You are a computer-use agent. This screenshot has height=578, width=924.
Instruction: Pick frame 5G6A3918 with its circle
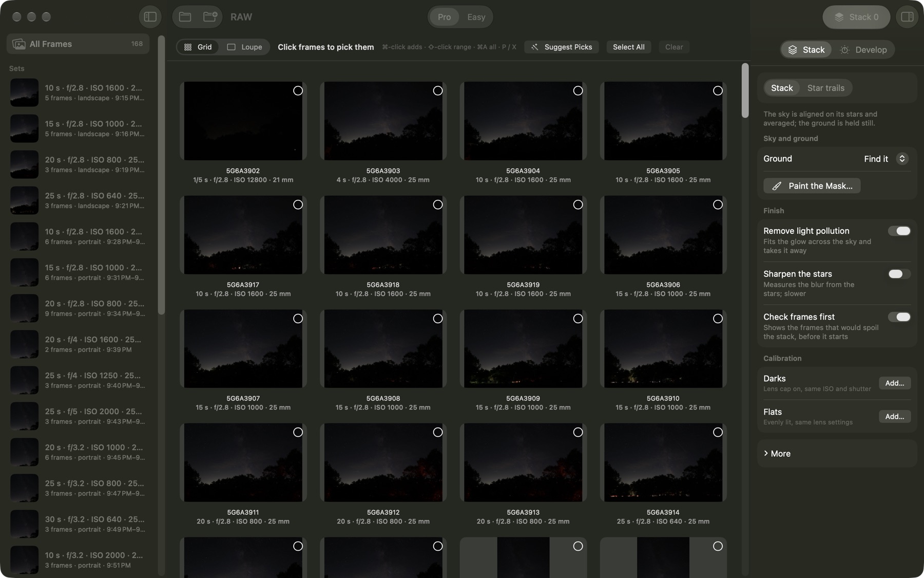pyautogui.click(x=438, y=204)
